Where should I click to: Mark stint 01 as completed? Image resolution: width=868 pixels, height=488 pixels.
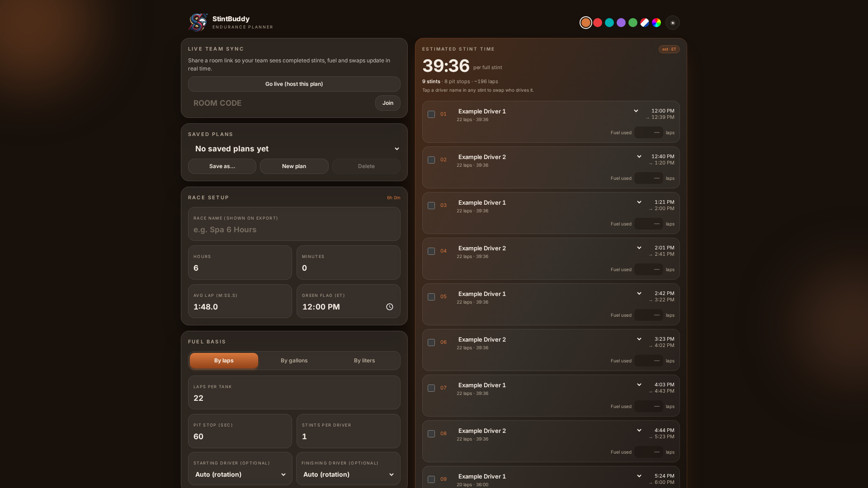(431, 114)
